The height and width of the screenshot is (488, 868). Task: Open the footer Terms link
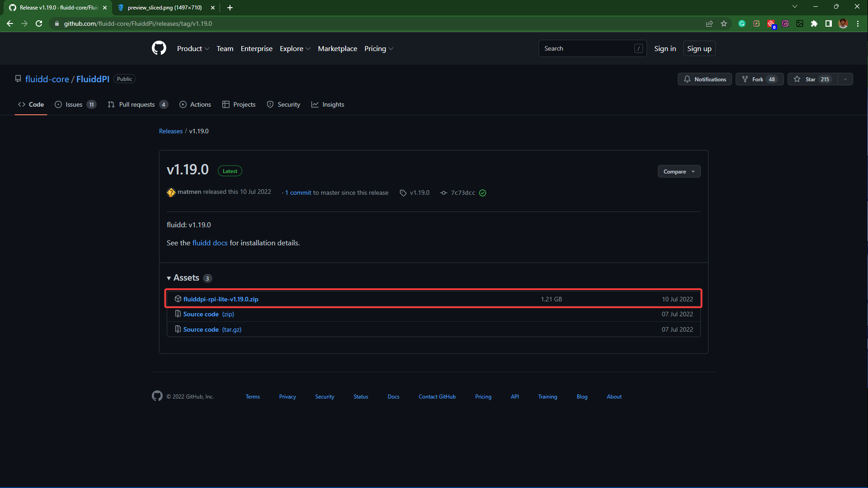pyautogui.click(x=253, y=397)
